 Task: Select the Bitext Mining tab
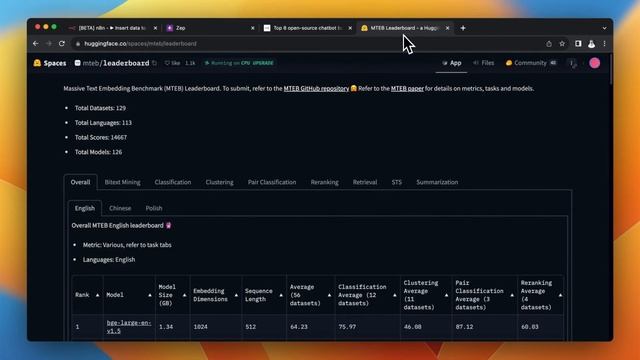click(x=122, y=182)
